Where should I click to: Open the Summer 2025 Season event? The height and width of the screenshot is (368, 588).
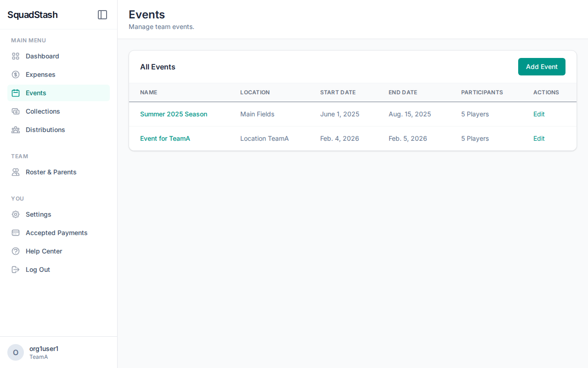(x=174, y=114)
